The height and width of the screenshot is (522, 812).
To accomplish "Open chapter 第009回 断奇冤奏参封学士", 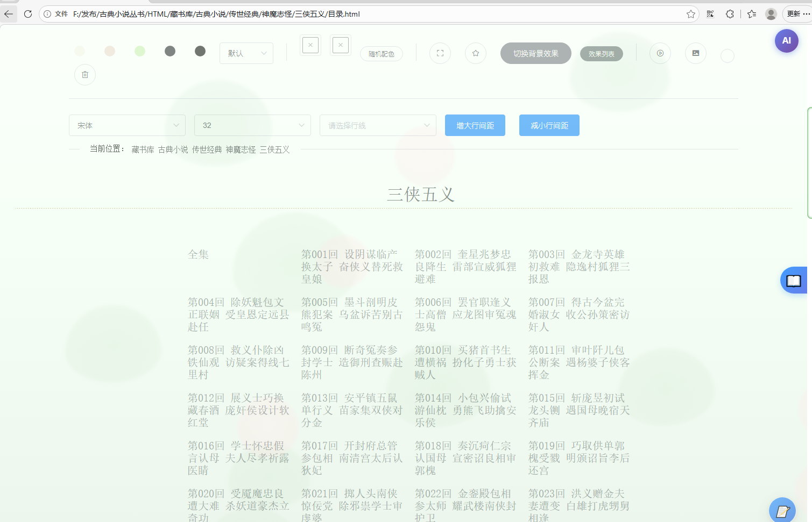I will (352, 362).
